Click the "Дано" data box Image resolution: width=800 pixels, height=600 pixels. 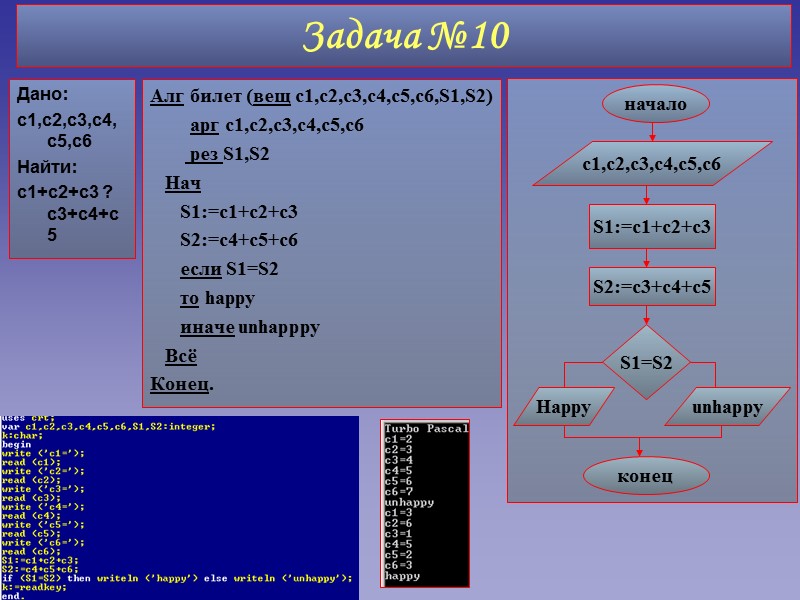pos(70,165)
